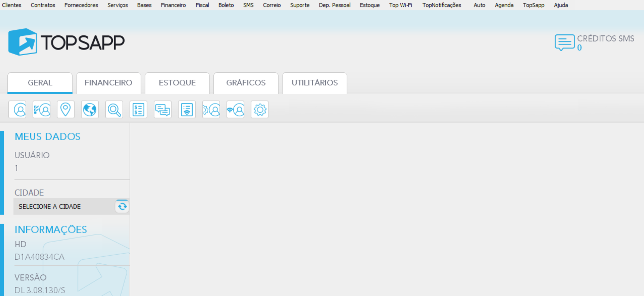Open the Auto menu
Screen dimensions: 644x296
tap(479, 5)
